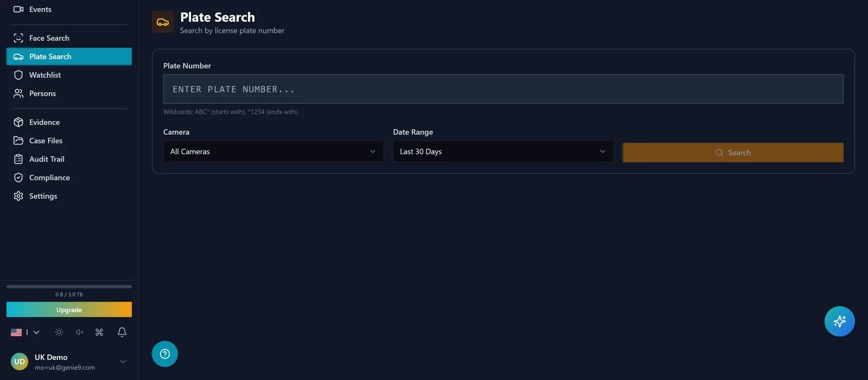Click the storage usage progress bar
Image resolution: width=868 pixels, height=380 pixels.
69,287
